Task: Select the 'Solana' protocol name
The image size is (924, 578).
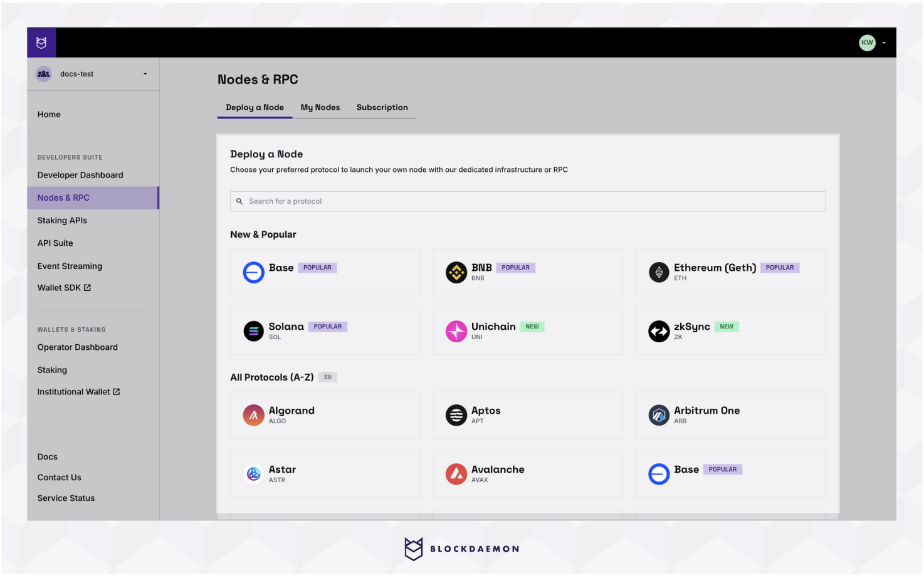Action: pyautogui.click(x=286, y=327)
